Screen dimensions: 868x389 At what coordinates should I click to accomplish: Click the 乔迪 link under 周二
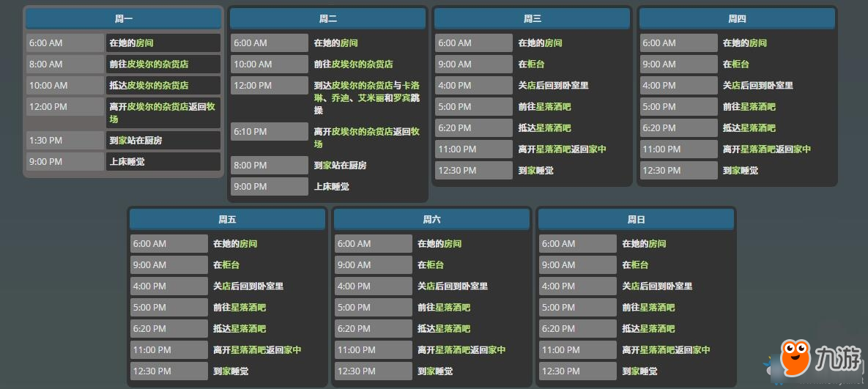tap(339, 97)
